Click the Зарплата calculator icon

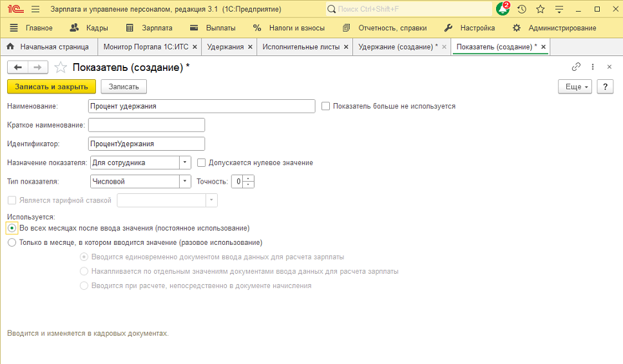coord(129,28)
